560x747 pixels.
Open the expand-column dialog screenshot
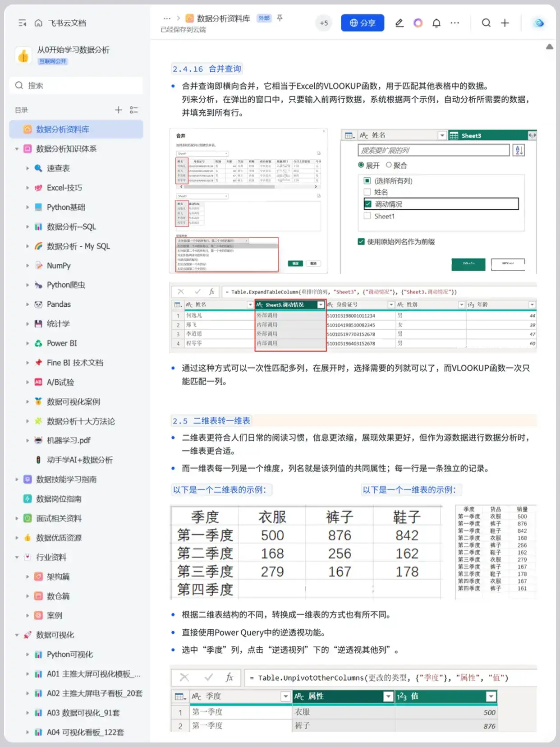[x=439, y=201]
